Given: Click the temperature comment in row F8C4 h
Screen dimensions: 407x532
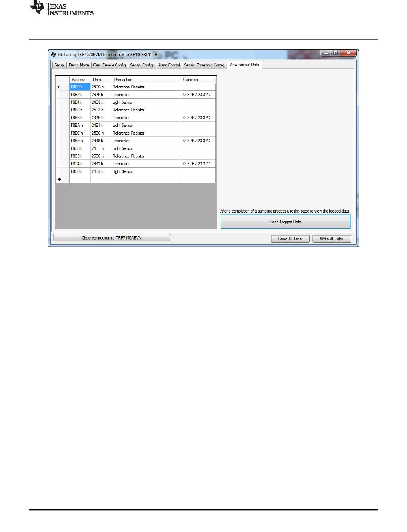Looking at the screenshot, I should click(198, 164).
